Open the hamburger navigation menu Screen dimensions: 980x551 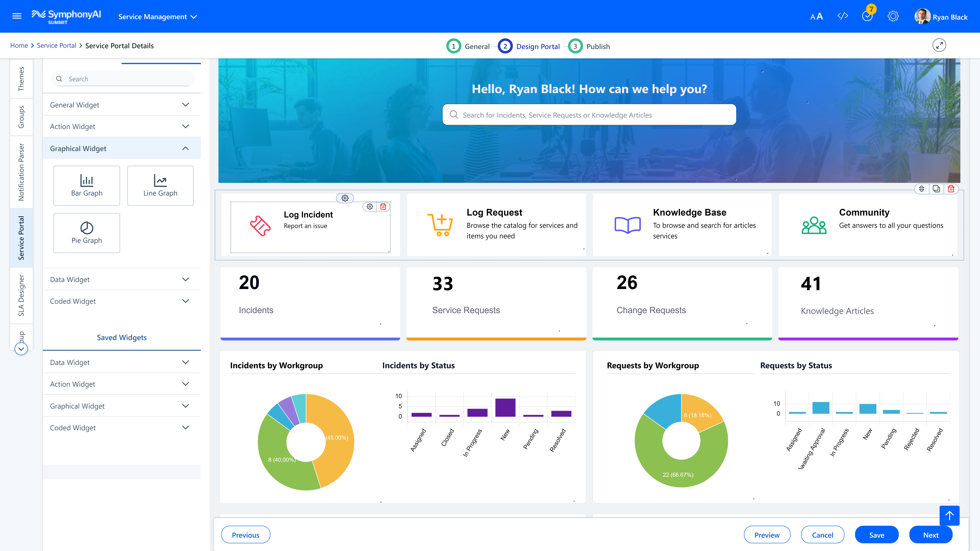[17, 16]
